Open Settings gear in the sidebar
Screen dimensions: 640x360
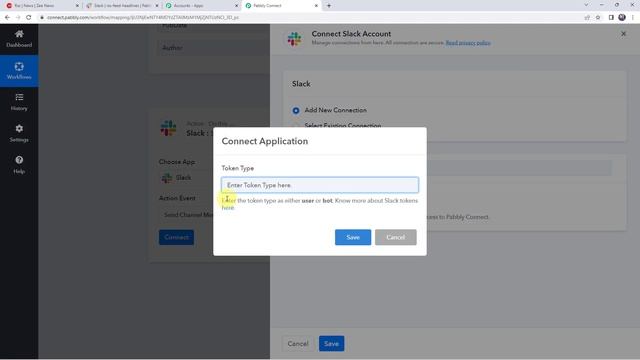pos(19,133)
